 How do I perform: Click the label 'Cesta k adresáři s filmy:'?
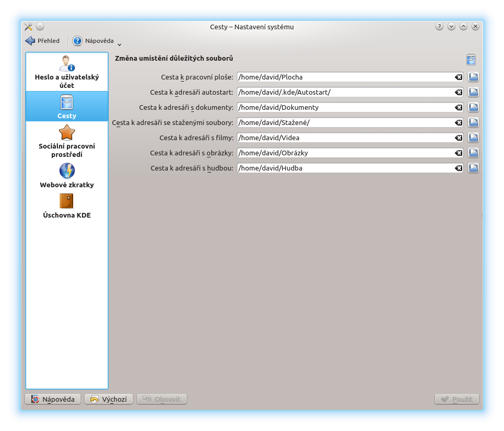tap(197, 138)
